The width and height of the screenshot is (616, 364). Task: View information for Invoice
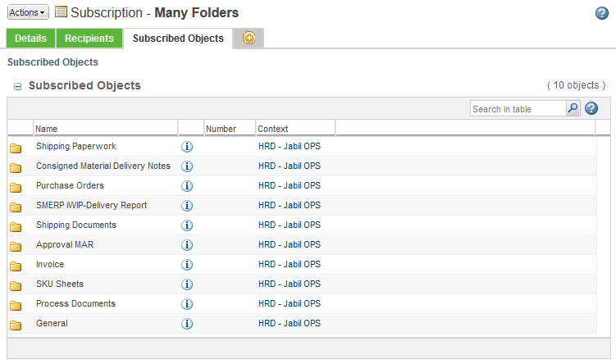pyautogui.click(x=187, y=264)
